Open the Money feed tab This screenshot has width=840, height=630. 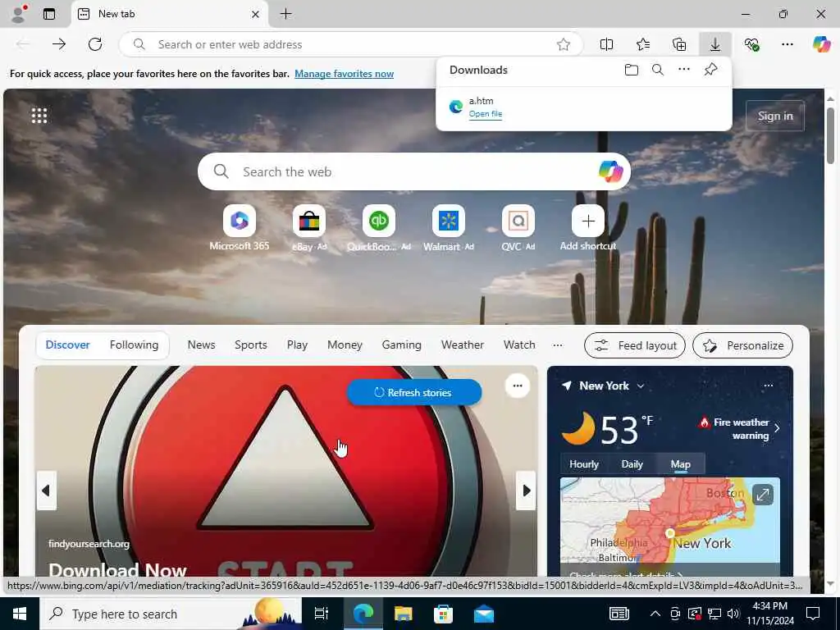tap(345, 345)
